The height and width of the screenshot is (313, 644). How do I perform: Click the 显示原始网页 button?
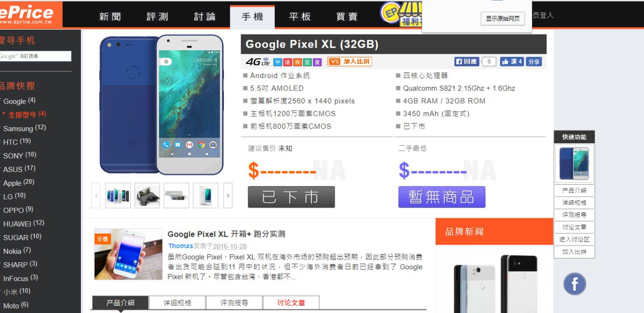[503, 19]
